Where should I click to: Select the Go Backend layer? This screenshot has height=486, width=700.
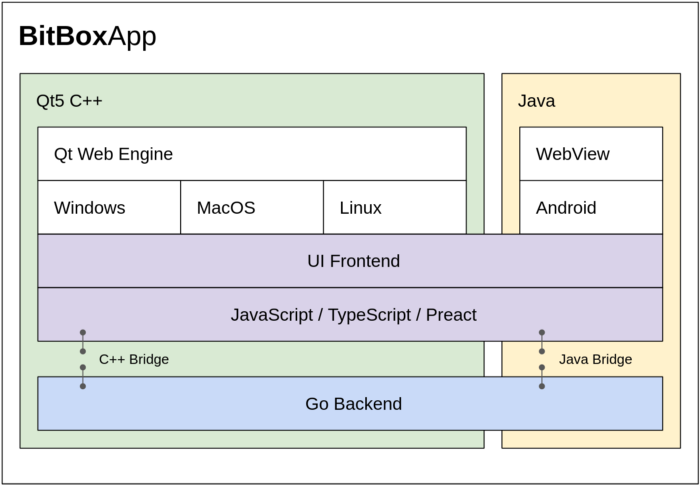[350, 404]
